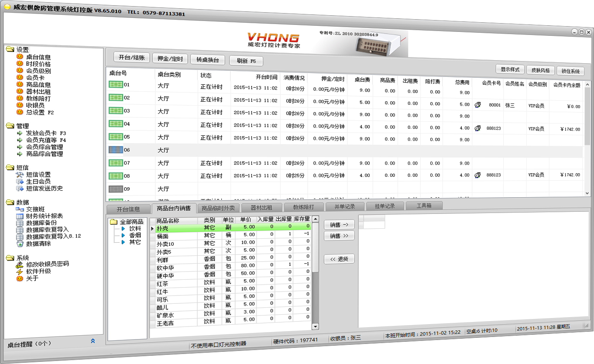Click 桌台号 column header
Screen dimensions: 594x364
tap(118, 73)
